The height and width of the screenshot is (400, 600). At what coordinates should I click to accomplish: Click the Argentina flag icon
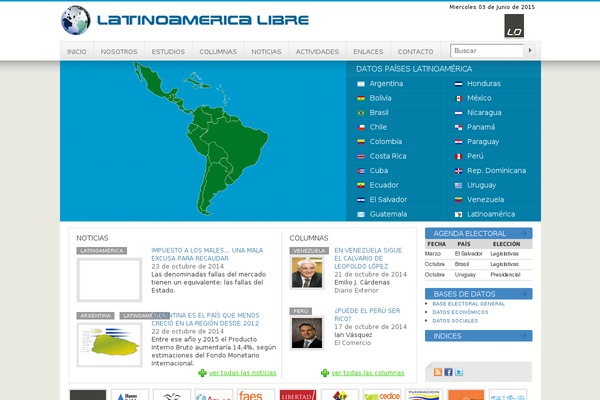click(x=361, y=84)
